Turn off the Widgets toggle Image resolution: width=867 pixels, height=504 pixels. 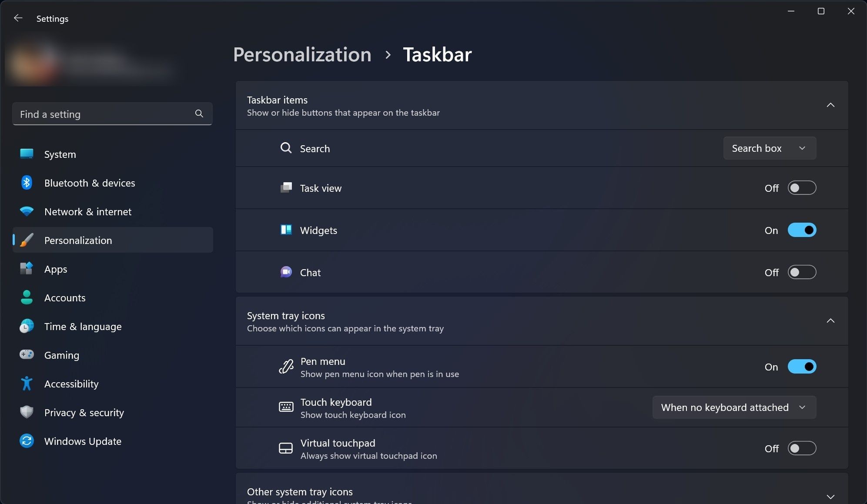[x=802, y=230]
